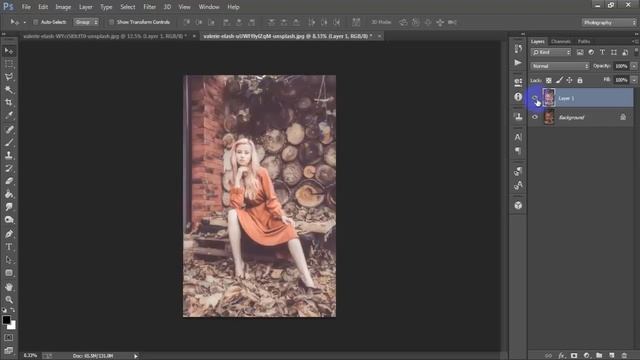
Task: Delete layer with trash icon
Action: (x=624, y=356)
